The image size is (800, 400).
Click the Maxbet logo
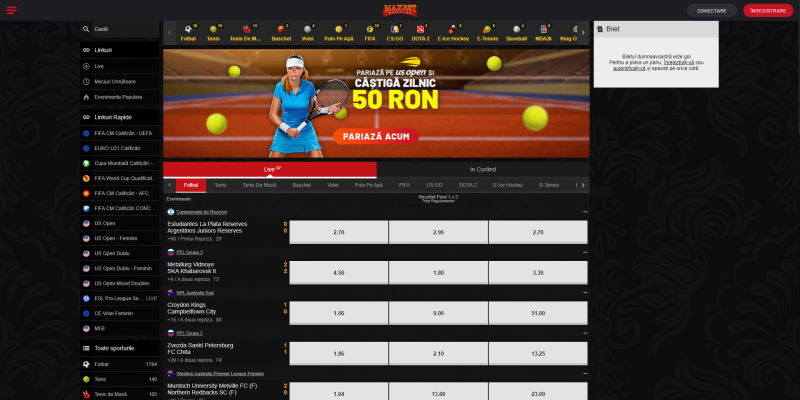click(400, 10)
